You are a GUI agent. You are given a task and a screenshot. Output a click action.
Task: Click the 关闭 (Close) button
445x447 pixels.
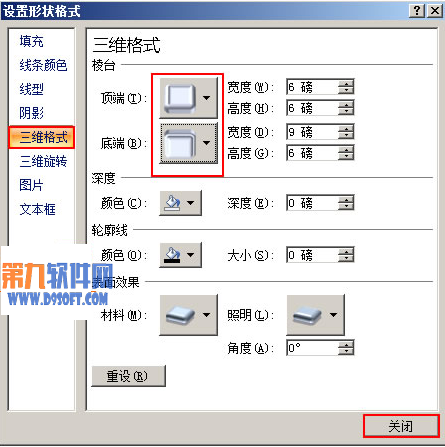pyautogui.click(x=401, y=426)
